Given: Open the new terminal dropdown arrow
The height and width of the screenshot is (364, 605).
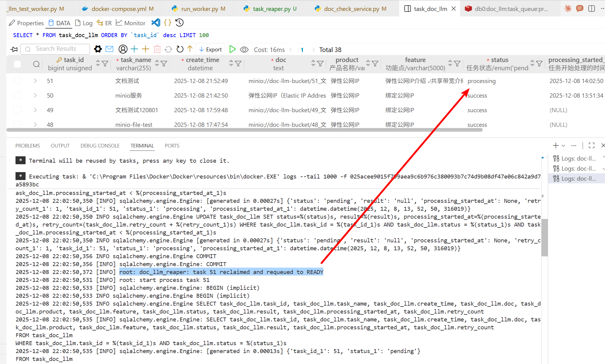Looking at the screenshot, I should [x=564, y=146].
